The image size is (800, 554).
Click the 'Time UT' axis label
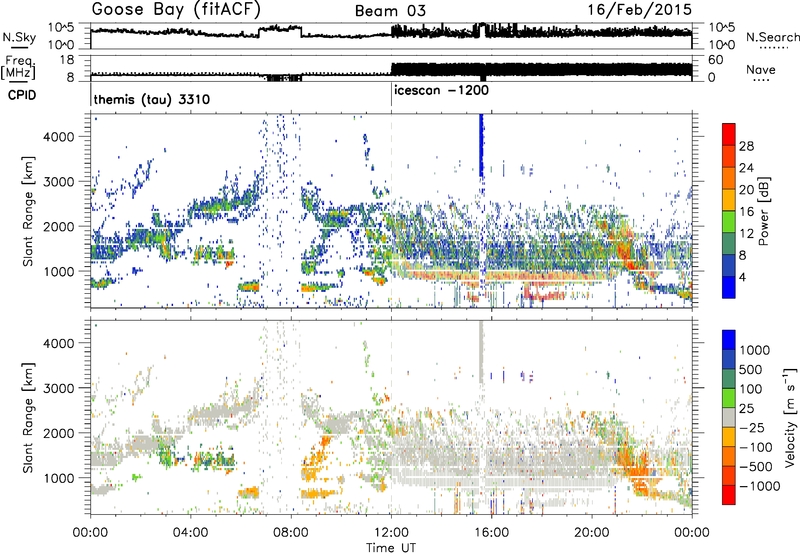coord(391,548)
